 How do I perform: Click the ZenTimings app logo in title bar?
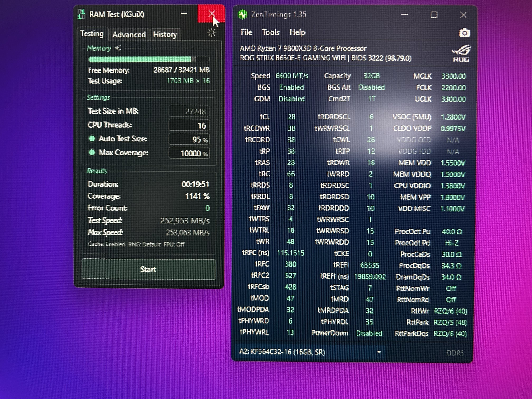[242, 15]
